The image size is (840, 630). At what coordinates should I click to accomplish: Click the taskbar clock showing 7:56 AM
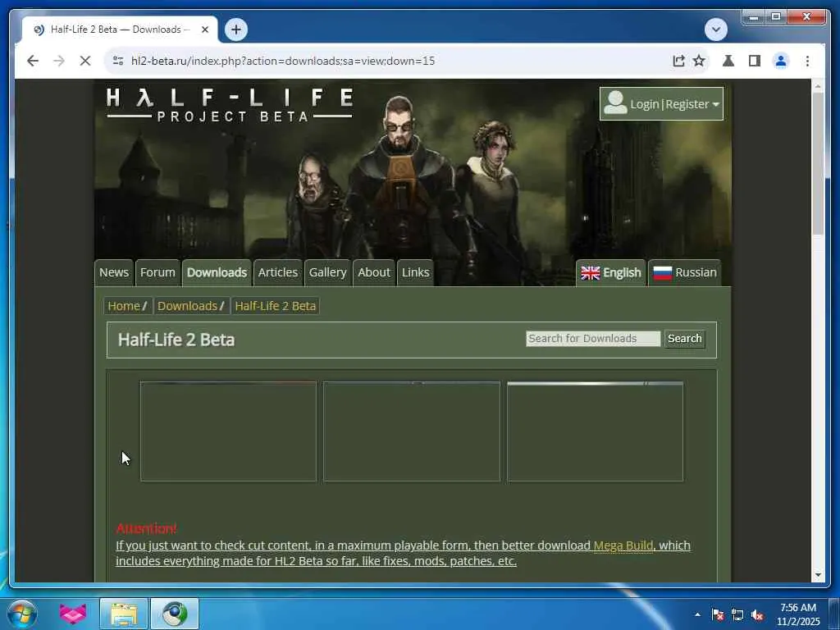click(798, 614)
